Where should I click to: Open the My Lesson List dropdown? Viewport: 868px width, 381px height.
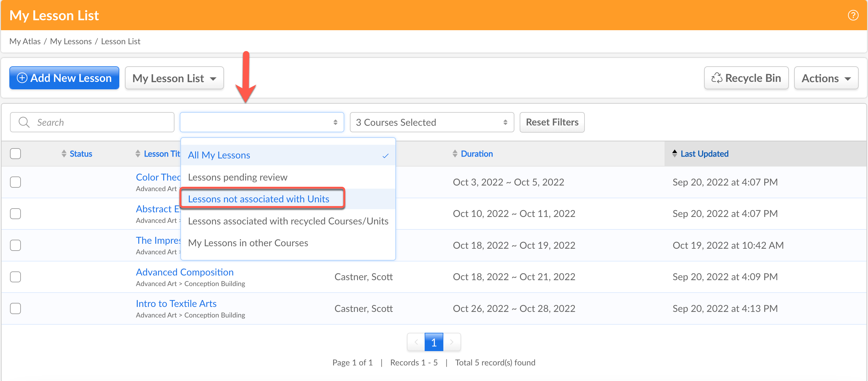point(174,78)
